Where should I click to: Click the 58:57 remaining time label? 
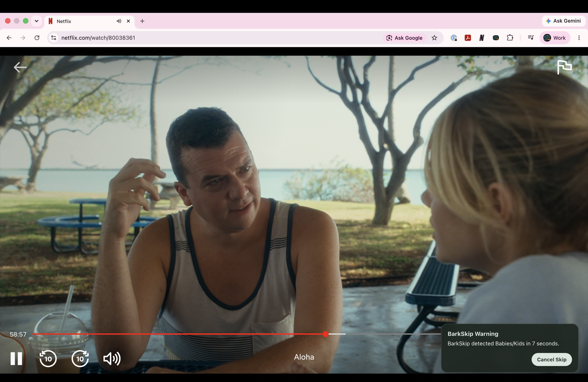click(x=18, y=334)
